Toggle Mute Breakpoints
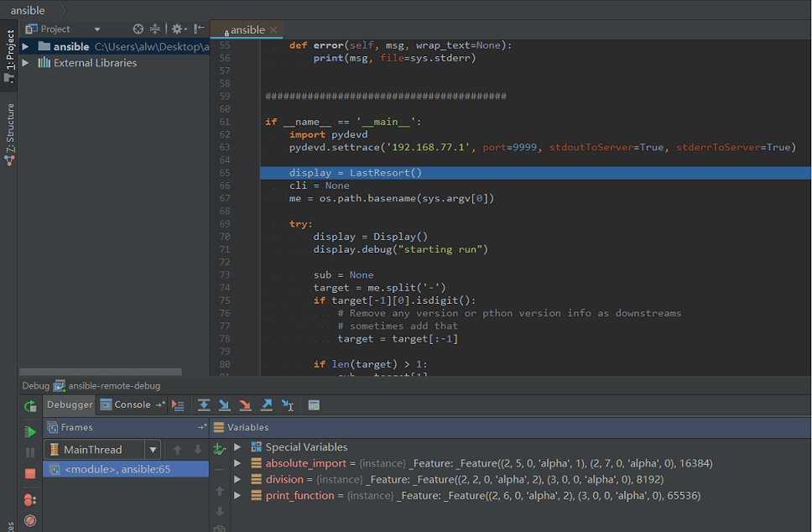The height and width of the screenshot is (532, 812). [x=30, y=520]
